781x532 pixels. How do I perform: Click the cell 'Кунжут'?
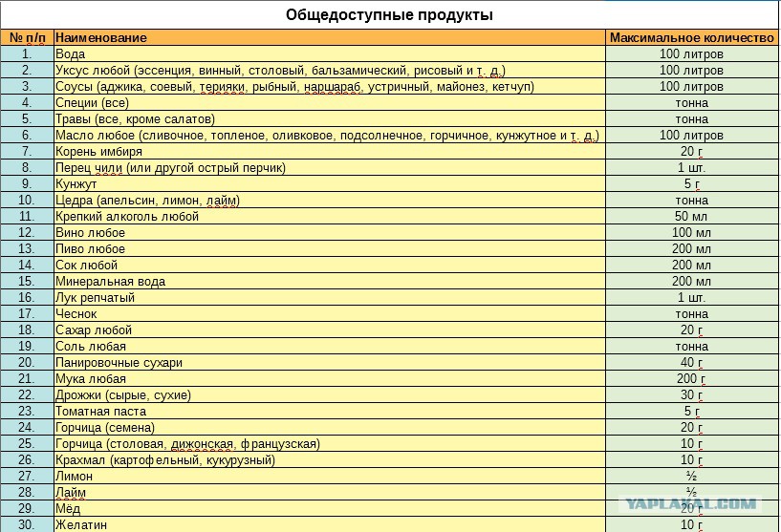point(330,183)
